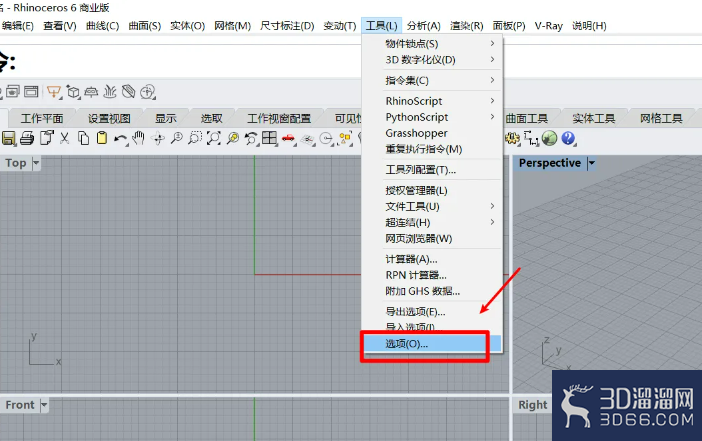Click the Copy icon in the toolbar
The width and height of the screenshot is (702, 441).
(84, 138)
